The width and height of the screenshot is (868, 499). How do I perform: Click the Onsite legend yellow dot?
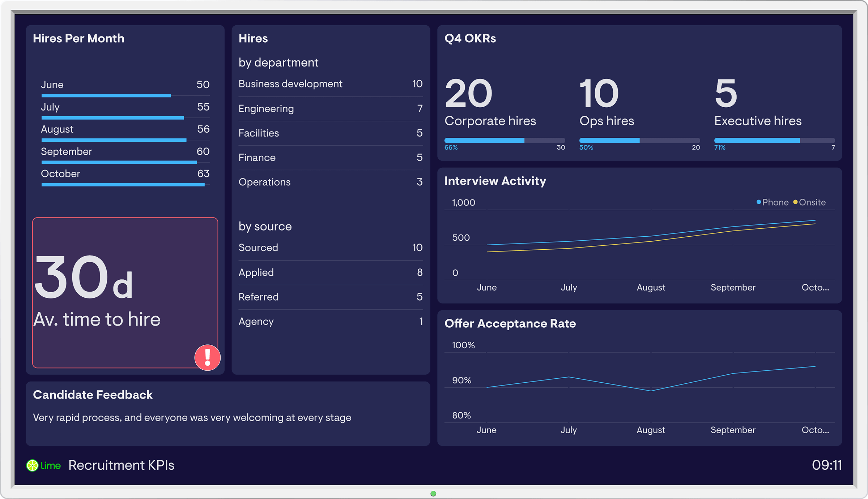click(795, 202)
